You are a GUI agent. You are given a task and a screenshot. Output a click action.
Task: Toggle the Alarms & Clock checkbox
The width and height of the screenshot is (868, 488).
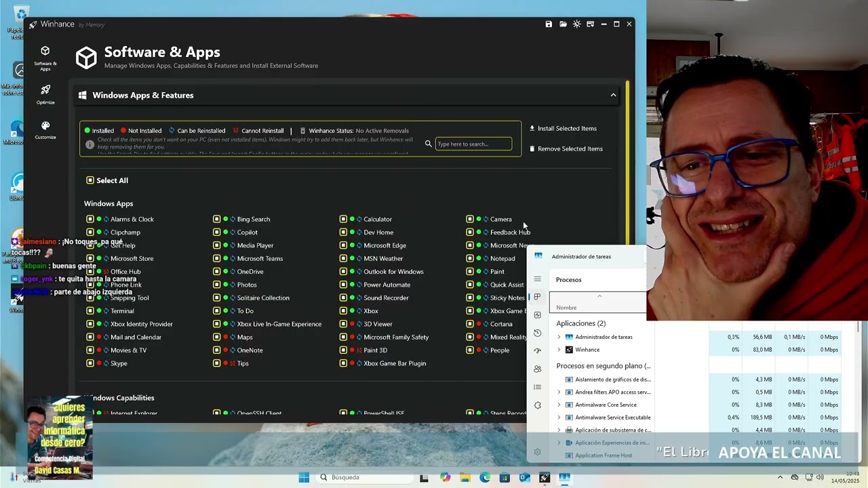pos(90,219)
